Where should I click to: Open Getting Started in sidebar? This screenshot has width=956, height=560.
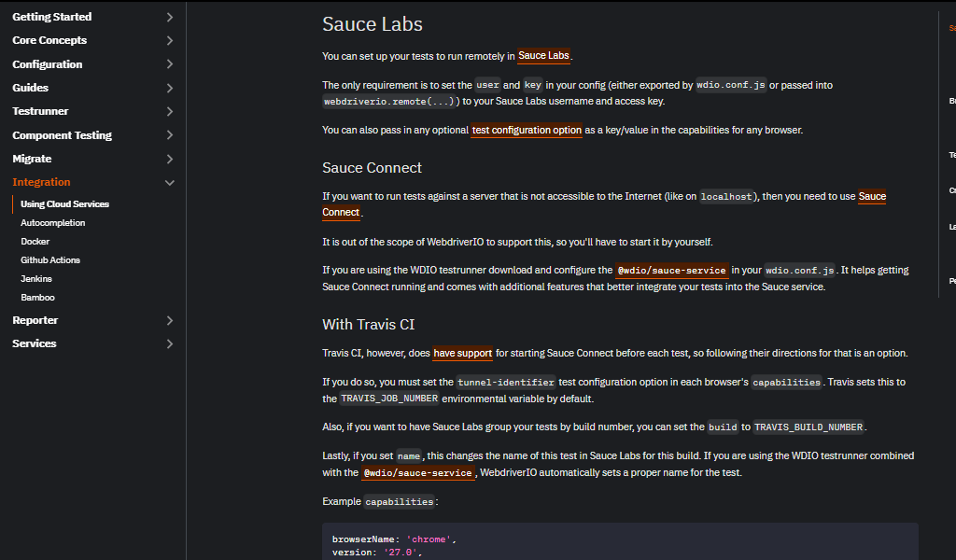(x=52, y=17)
